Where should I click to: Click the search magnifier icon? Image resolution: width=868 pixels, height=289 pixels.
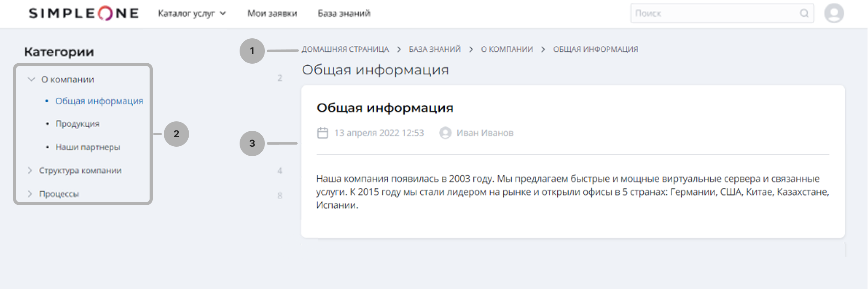click(x=804, y=13)
